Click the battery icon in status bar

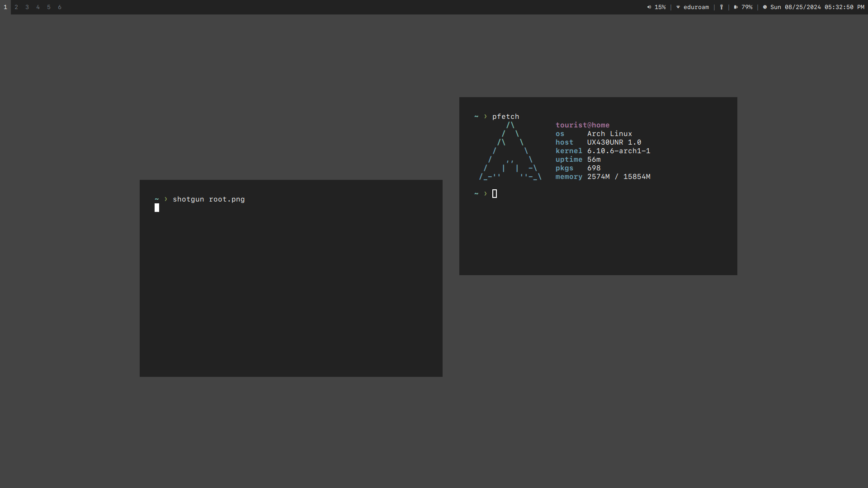pos(736,7)
